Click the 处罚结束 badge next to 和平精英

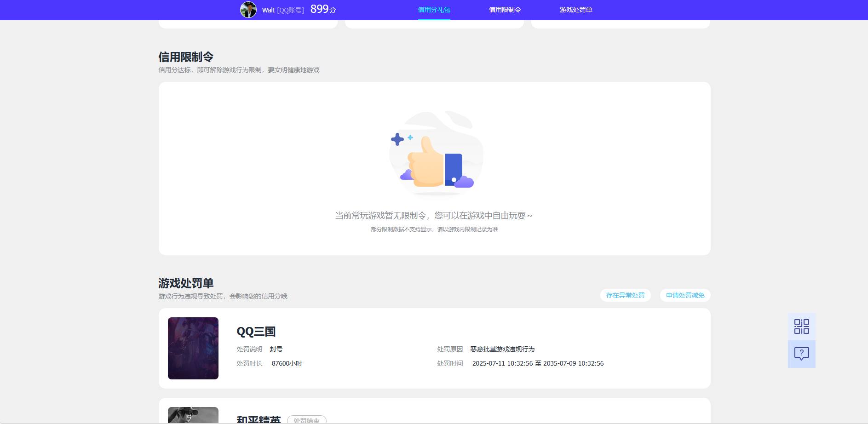coord(306,419)
